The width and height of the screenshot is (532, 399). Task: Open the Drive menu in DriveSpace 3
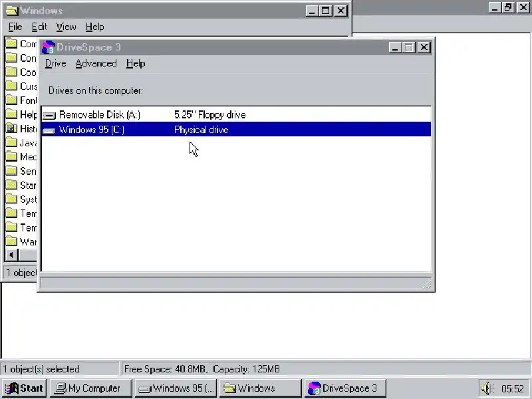56,63
